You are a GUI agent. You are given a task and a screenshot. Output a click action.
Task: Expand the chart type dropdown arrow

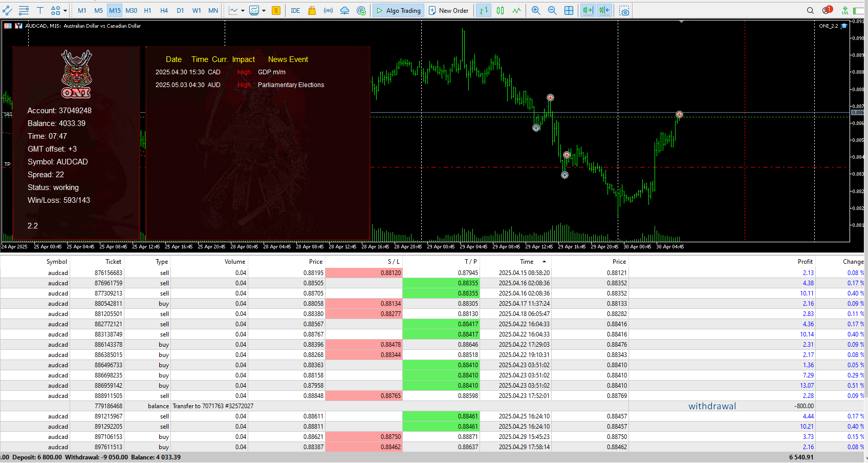(x=243, y=10)
